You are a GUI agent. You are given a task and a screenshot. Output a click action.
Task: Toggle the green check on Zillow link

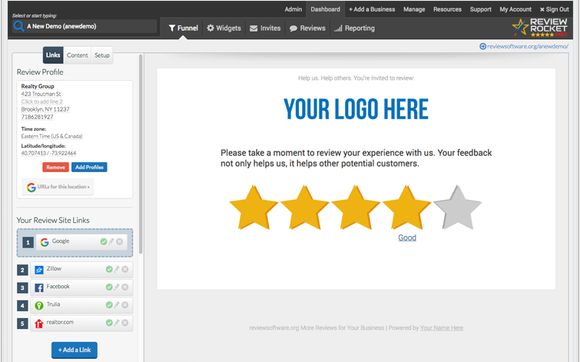pos(109,269)
